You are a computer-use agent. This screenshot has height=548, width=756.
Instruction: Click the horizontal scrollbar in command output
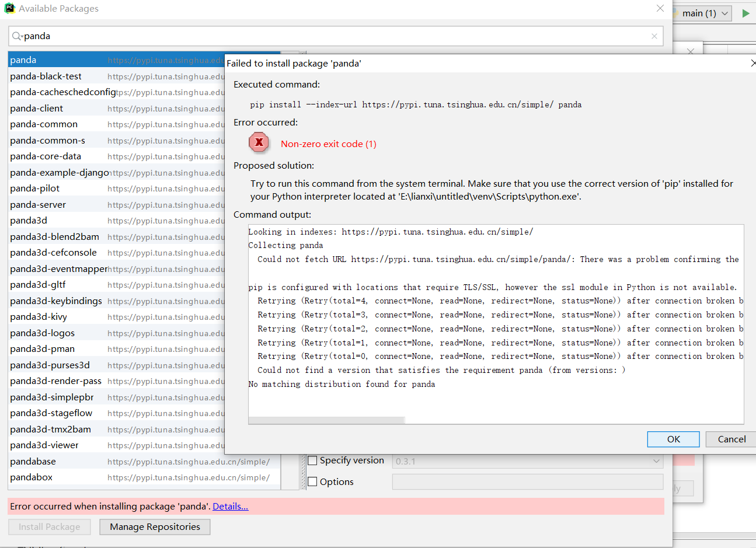(x=326, y=420)
